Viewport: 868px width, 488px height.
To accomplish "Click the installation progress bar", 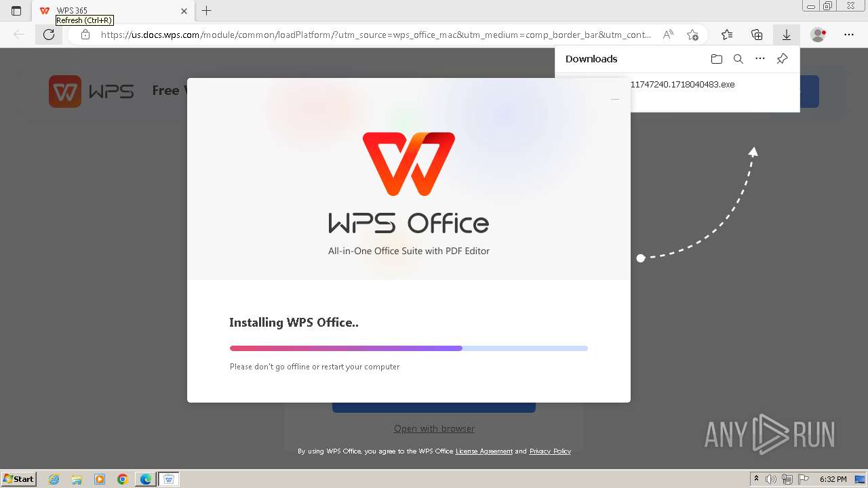I will (x=409, y=348).
